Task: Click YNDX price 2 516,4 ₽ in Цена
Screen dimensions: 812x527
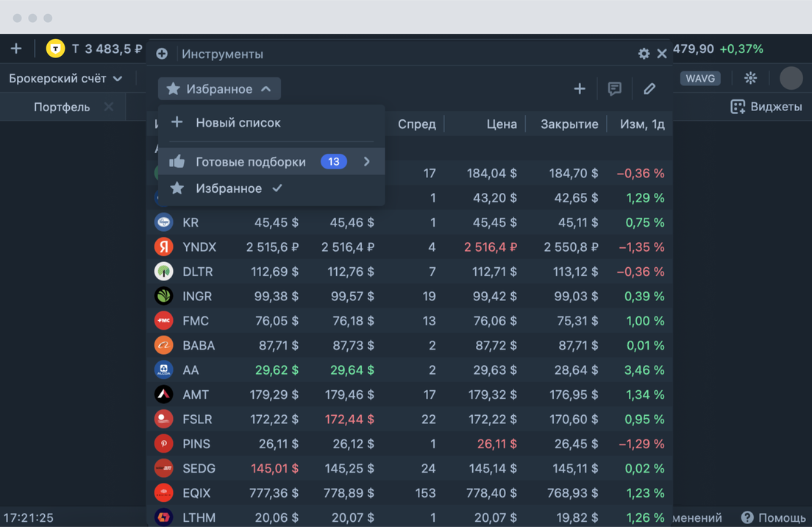Action: tap(491, 247)
